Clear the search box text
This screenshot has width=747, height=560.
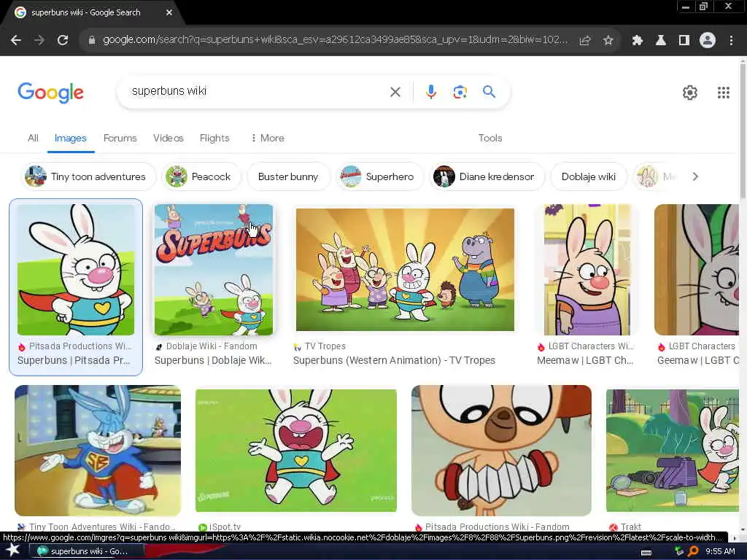click(395, 92)
